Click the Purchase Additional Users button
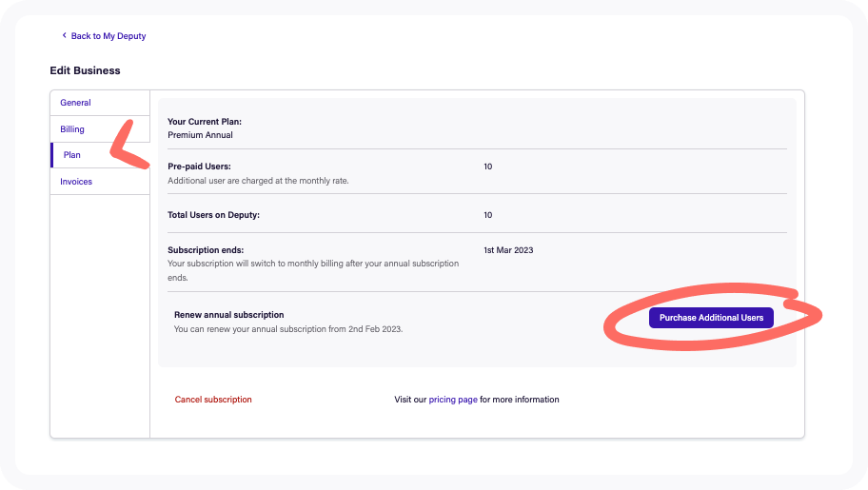This screenshot has height=490, width=868. pos(711,318)
